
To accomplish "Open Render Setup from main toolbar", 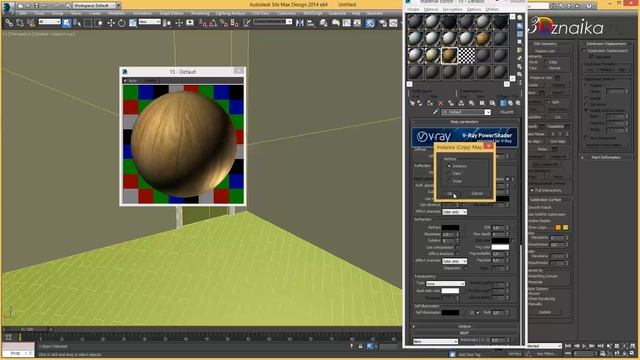I will tap(383, 23).
